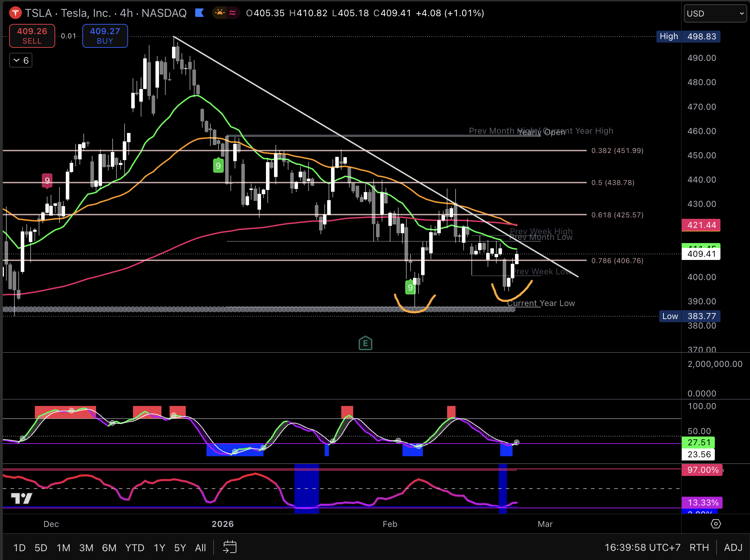This screenshot has width=750, height=560.
Task: Expand the collapsed indicators legend showing 6
Action: [x=21, y=61]
